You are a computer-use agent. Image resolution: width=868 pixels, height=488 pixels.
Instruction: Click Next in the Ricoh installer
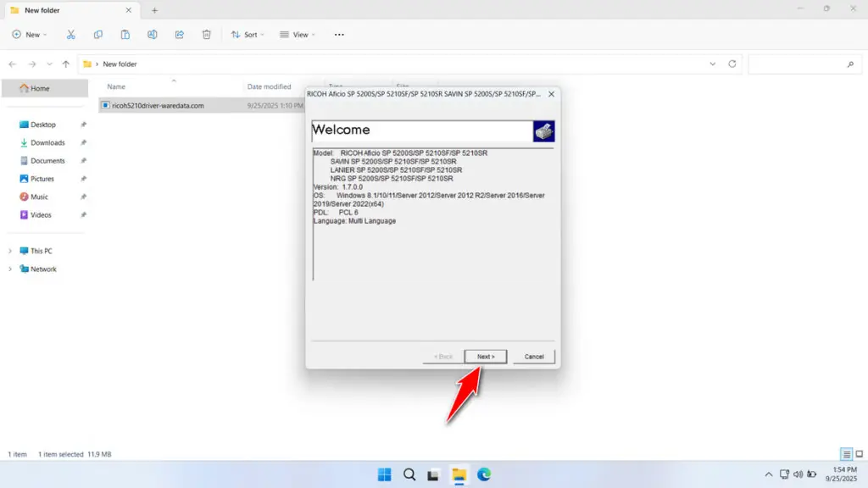[x=486, y=357]
